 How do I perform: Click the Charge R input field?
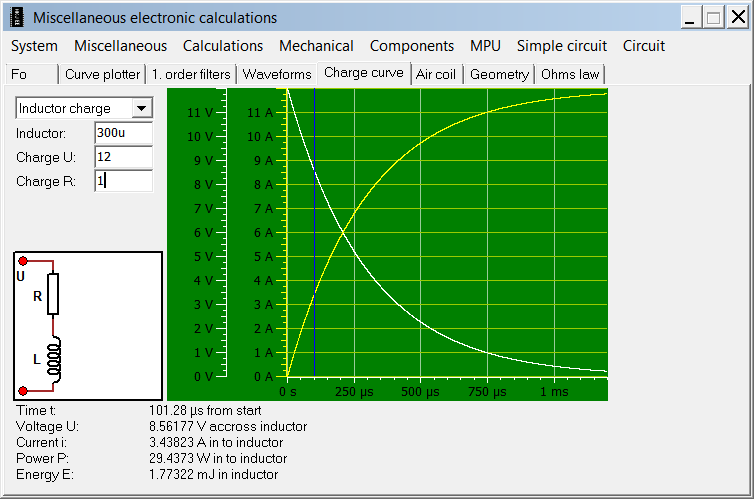click(x=124, y=181)
